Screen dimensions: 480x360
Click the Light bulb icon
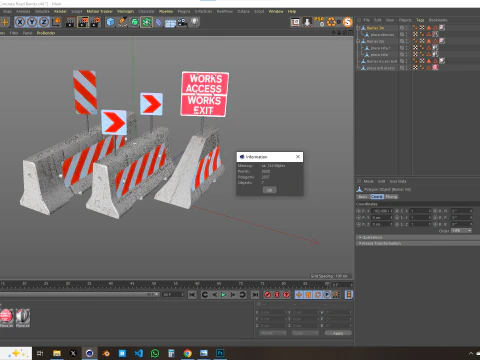(194, 22)
